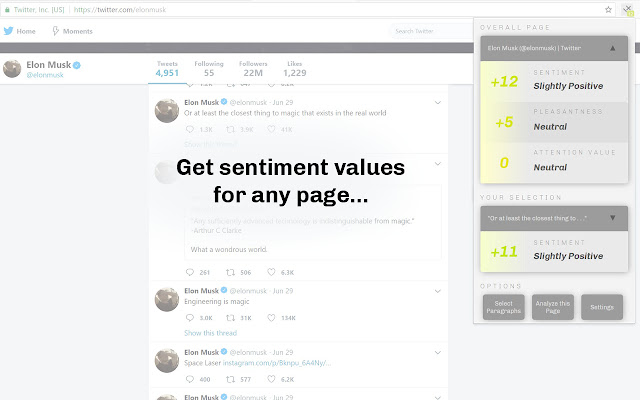Click the 'What a wondrous world.' text

pyautogui.click(x=229, y=249)
